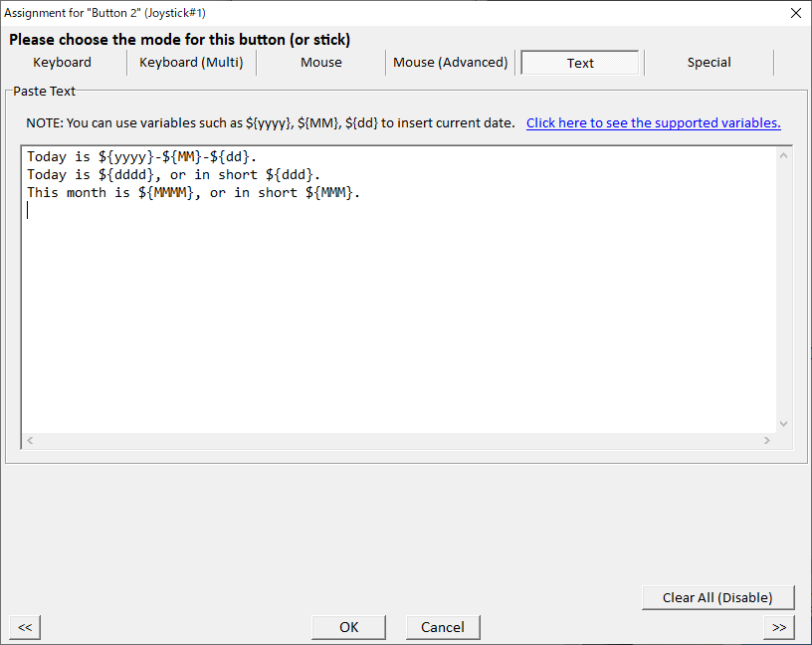Click the horizontal scrollbar left arrow
812x645 pixels.
point(29,439)
